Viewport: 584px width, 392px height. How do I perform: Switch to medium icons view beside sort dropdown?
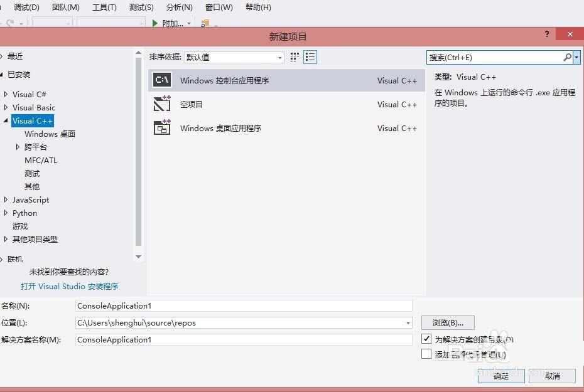(293, 57)
